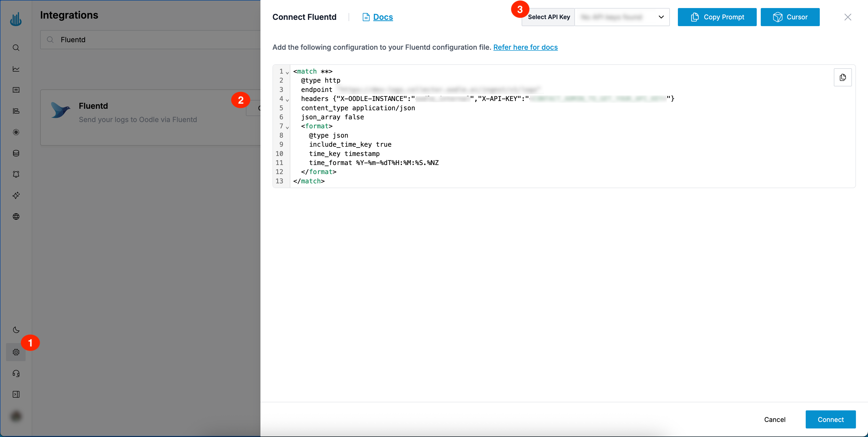Open the metrics charts panel

16,69
